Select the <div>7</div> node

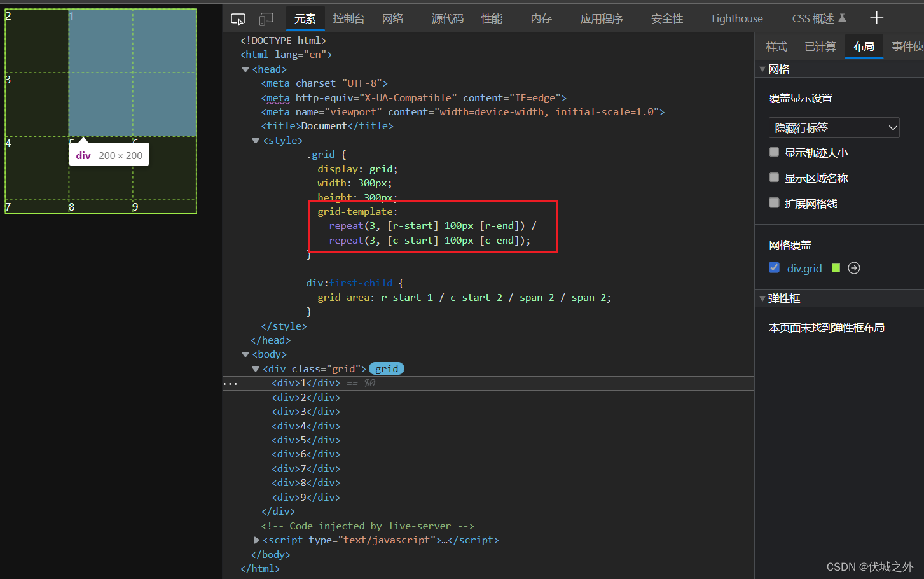pos(306,469)
